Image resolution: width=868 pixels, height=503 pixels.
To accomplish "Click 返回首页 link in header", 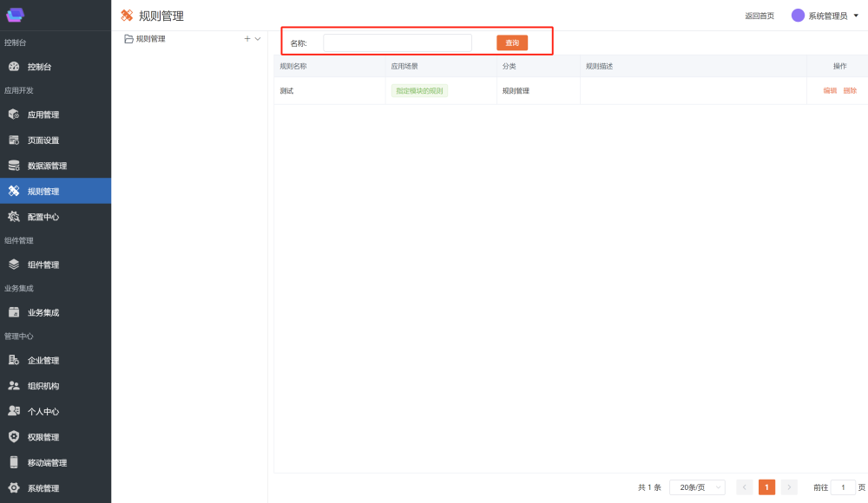I will click(759, 16).
